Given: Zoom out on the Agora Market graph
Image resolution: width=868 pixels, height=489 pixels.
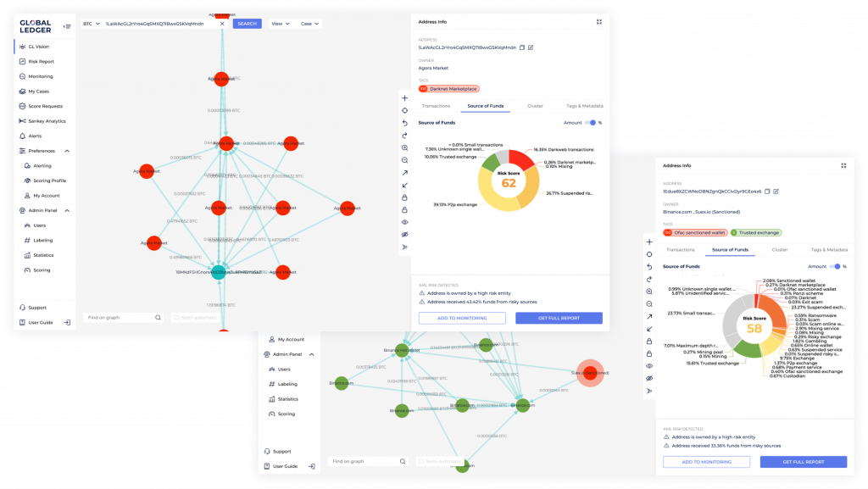Looking at the screenshot, I should [x=404, y=160].
